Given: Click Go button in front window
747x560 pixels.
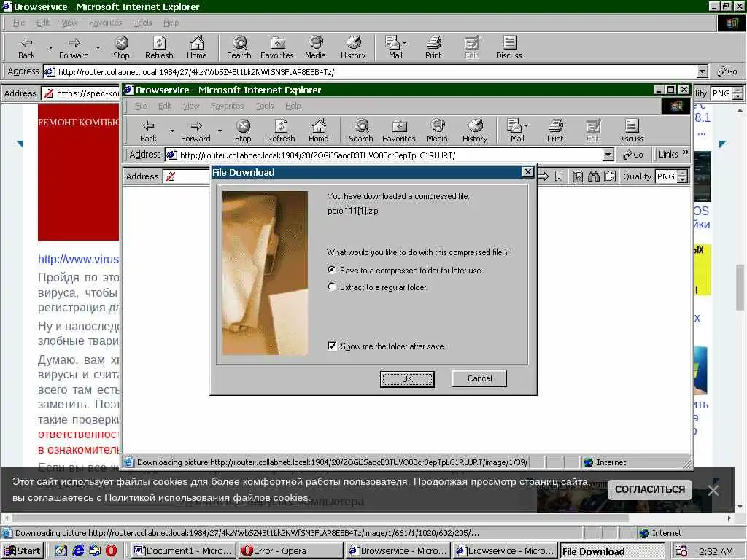Looking at the screenshot, I should [x=633, y=155].
